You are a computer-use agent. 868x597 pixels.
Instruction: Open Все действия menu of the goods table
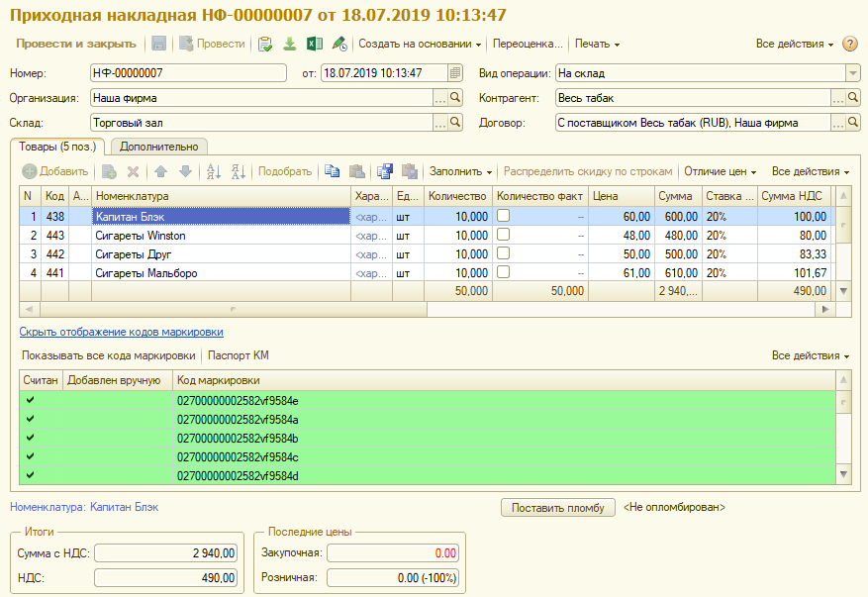click(x=811, y=171)
